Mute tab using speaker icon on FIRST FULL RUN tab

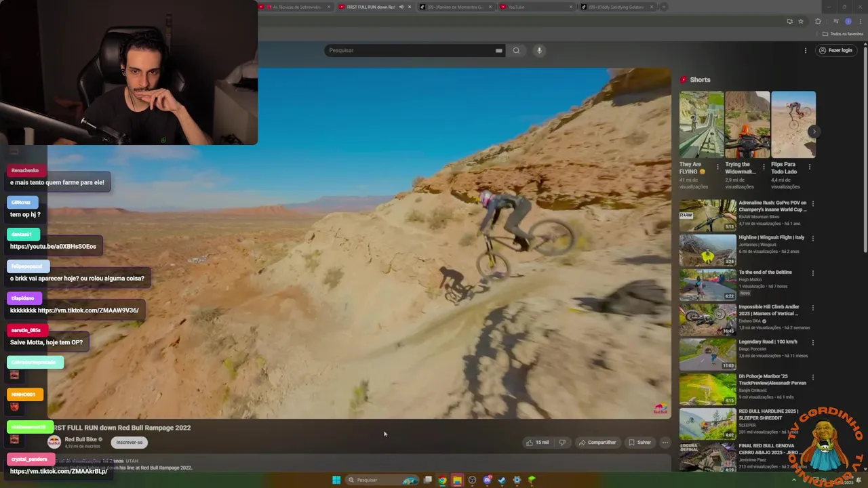[x=401, y=7]
